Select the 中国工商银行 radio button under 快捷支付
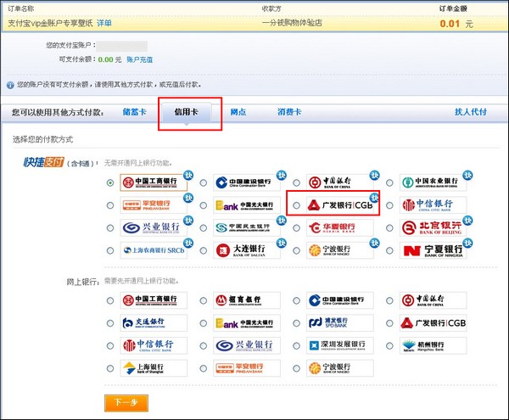The image size is (509, 420). (x=110, y=182)
